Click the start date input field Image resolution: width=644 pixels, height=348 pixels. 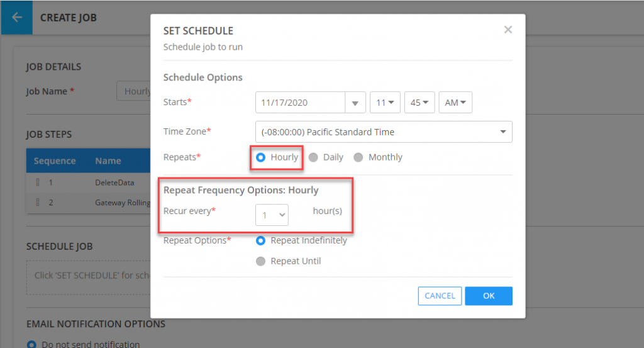click(x=301, y=103)
